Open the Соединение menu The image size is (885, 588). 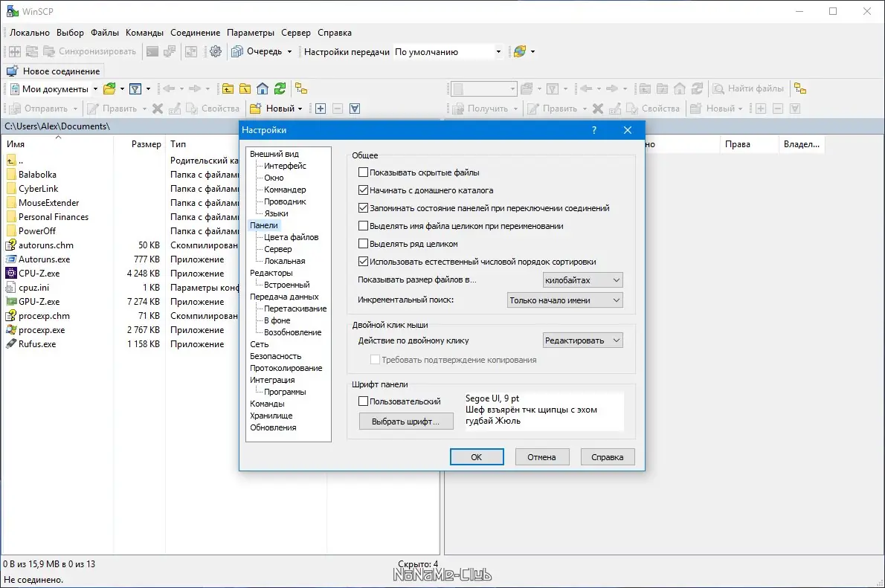point(196,33)
